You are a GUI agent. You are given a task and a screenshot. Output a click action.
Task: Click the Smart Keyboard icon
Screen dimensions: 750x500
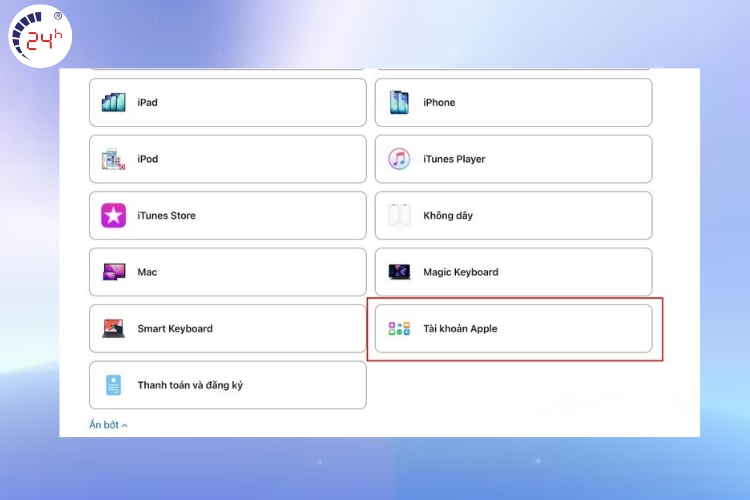coord(113,328)
